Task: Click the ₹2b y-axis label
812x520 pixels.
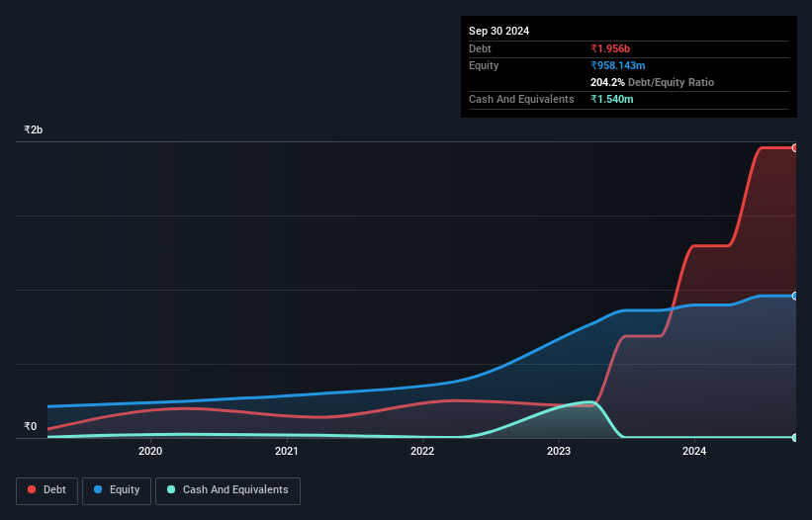Action: [x=34, y=130]
